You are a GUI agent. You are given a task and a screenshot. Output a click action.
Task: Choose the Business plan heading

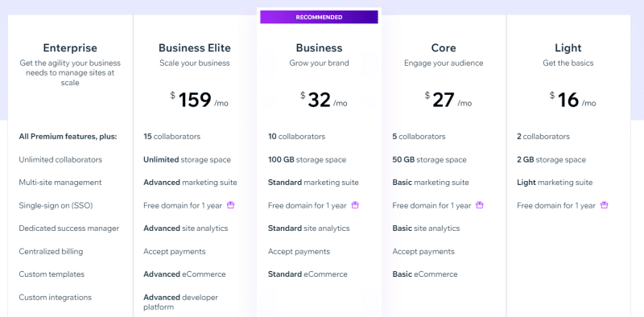click(319, 48)
